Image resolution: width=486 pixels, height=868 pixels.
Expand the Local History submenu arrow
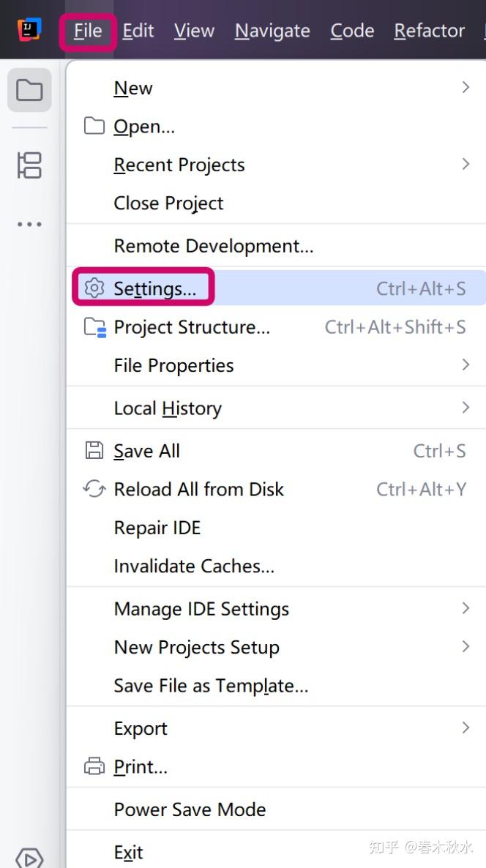(466, 408)
